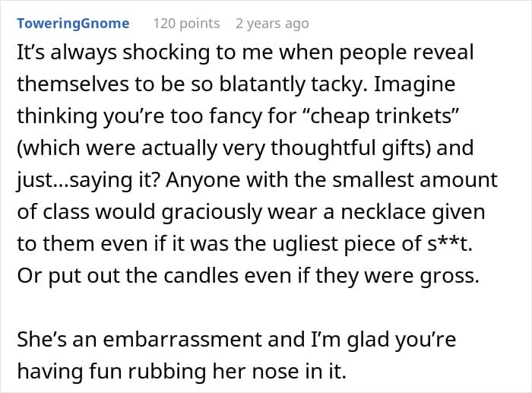Click the "120 points" score text
Image resolution: width=532 pixels, height=393 pixels.
(x=186, y=24)
